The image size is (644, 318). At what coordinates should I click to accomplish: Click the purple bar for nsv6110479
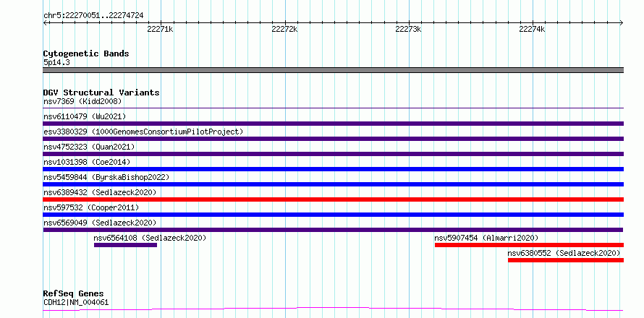[333, 124]
